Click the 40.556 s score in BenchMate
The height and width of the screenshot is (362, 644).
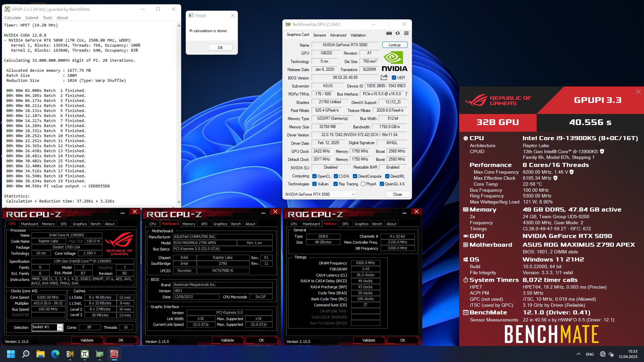click(590, 123)
